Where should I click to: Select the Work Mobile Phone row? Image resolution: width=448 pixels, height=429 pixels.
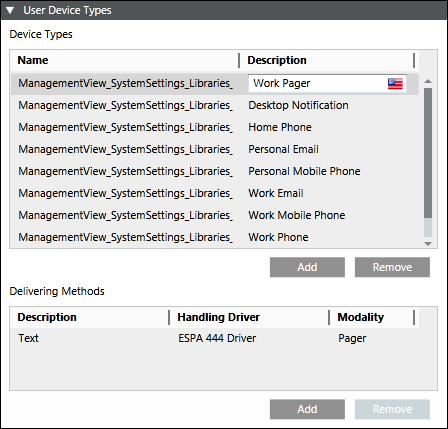[x=215, y=215]
